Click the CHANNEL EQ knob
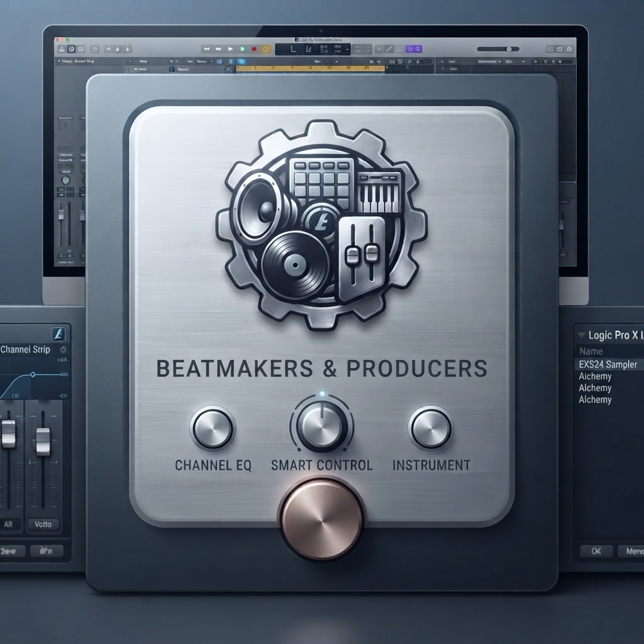The image size is (644, 644). click(x=213, y=428)
